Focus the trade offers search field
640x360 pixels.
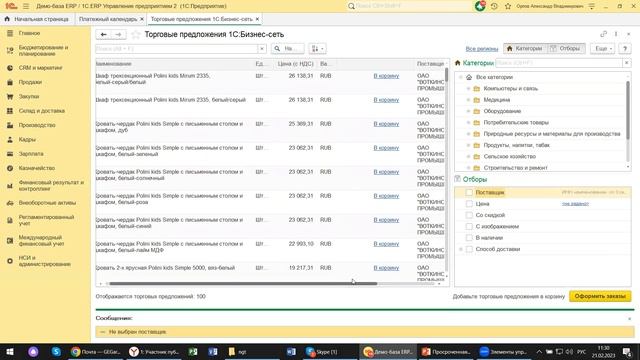click(176, 49)
